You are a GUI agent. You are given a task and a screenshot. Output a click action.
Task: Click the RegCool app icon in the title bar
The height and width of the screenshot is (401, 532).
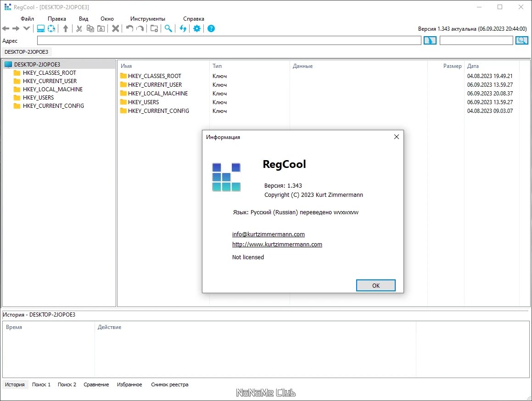pyautogui.click(x=7, y=7)
